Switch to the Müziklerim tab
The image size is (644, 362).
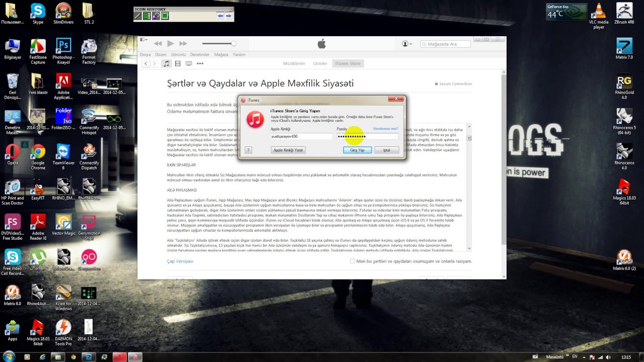point(294,63)
